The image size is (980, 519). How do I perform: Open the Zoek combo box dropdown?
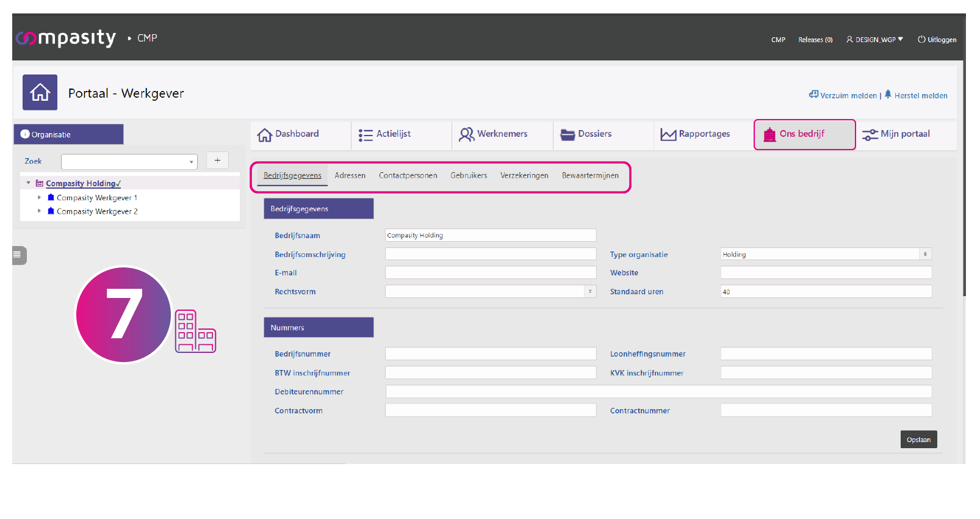pyautogui.click(x=191, y=162)
